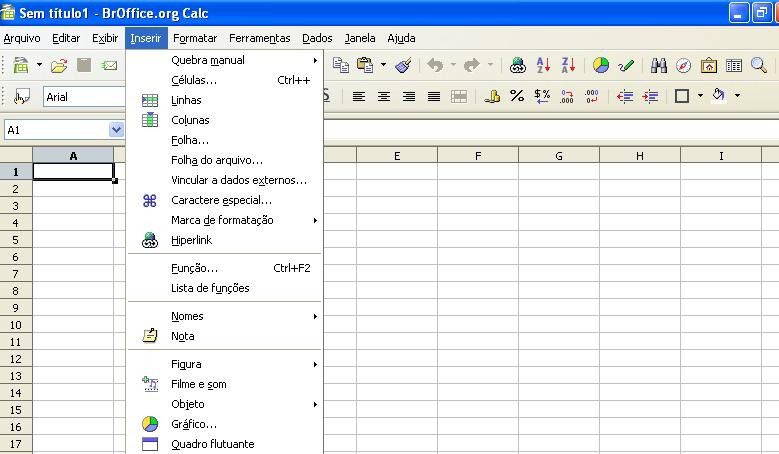
Task: Apply percent number format
Action: [x=517, y=97]
